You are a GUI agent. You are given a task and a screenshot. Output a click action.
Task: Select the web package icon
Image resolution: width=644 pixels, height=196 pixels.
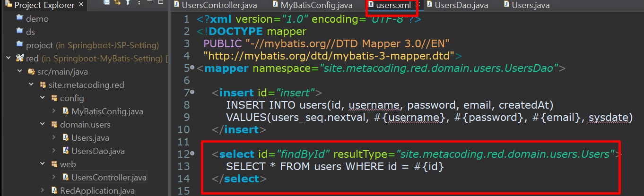[x=54, y=164]
